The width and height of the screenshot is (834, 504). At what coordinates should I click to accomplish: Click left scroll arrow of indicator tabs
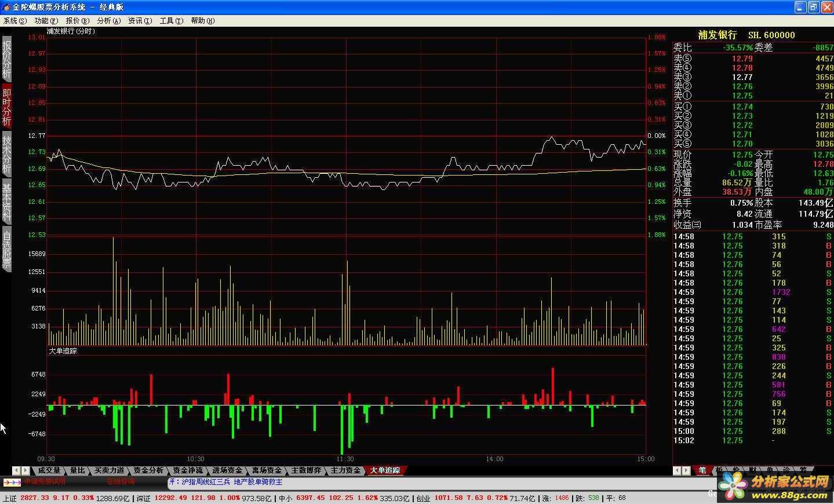pos(17,470)
